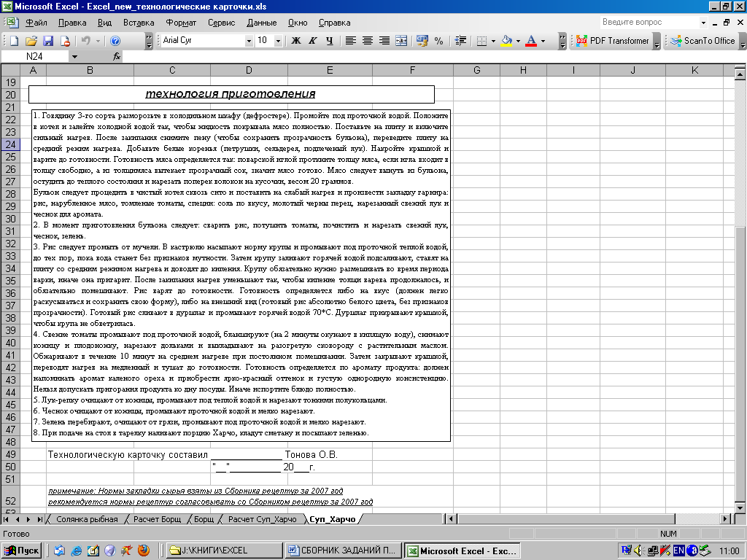Open the font color palette dropdown
This screenshot has width=747, height=560.
[x=543, y=41]
